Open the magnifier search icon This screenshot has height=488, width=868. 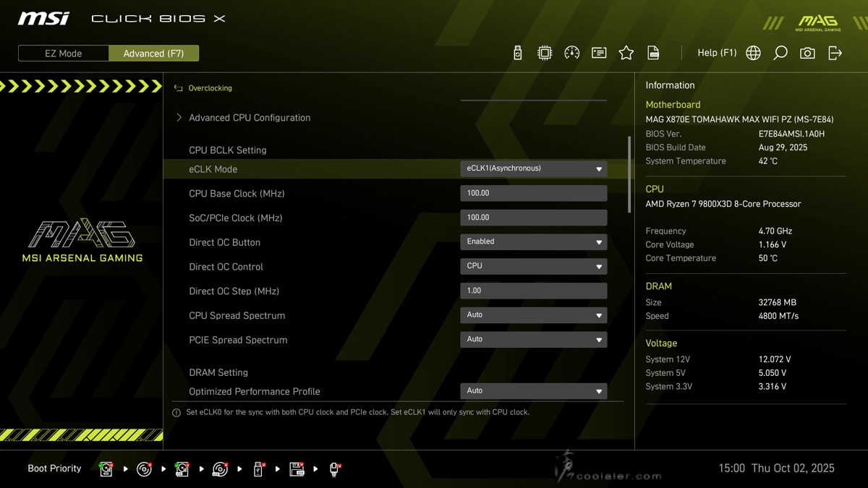[780, 53]
